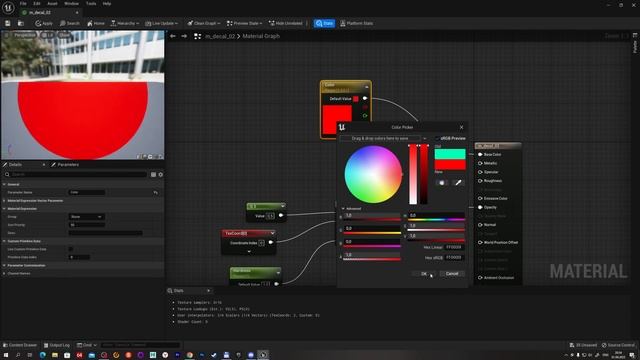
Task: Click the red channel R slider
Action: click(x=372, y=217)
